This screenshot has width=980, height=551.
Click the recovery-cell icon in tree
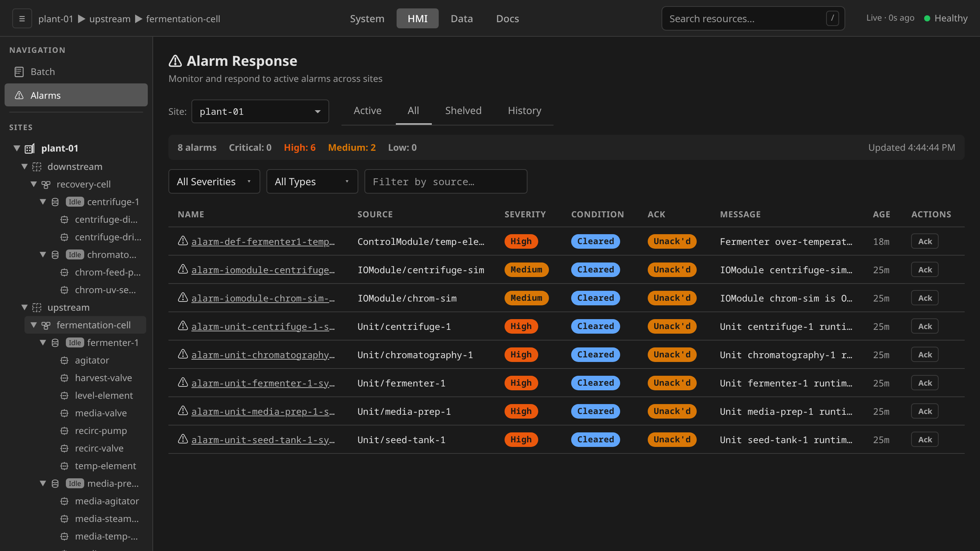(x=46, y=184)
